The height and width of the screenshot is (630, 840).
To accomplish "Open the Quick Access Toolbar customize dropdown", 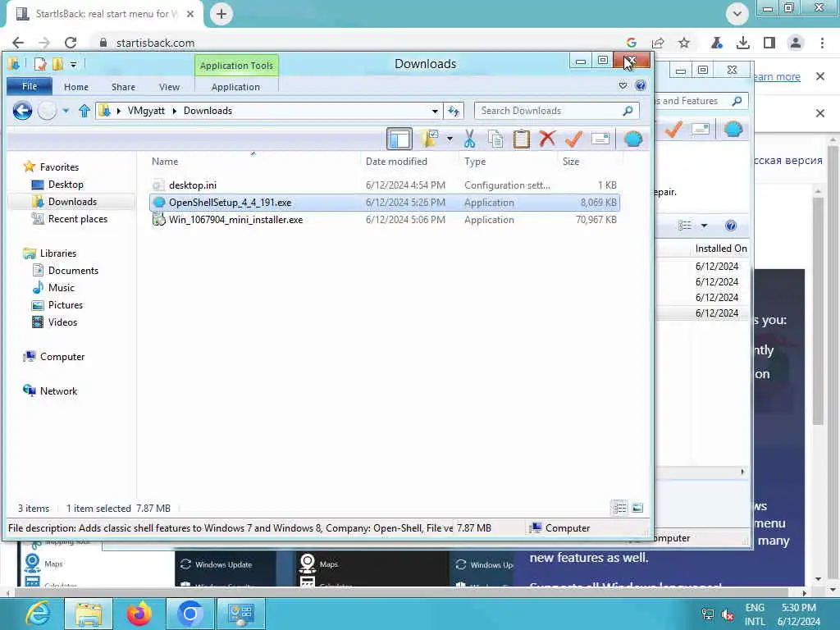I will (73, 64).
